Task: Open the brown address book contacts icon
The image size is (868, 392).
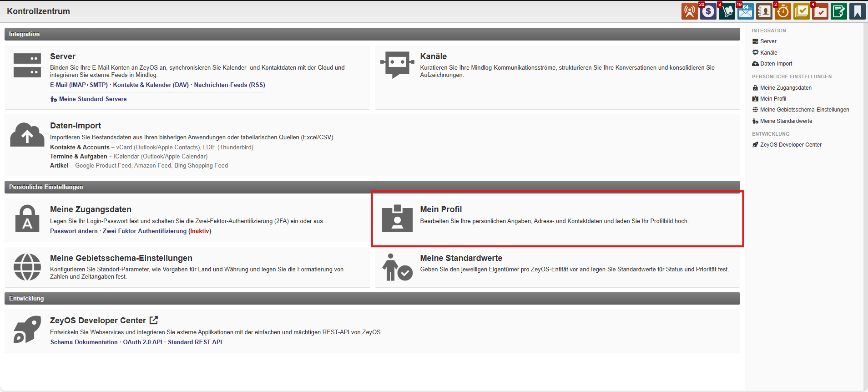Action: tap(764, 11)
